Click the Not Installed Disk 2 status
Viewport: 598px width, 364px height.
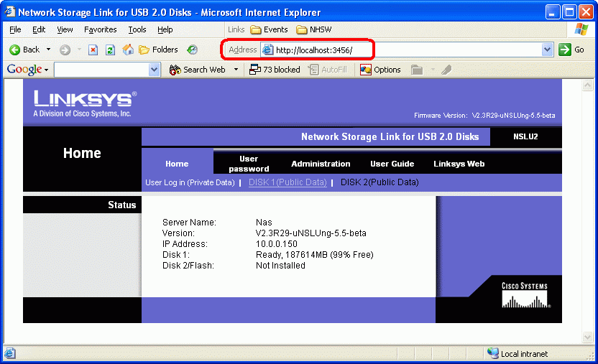(x=280, y=266)
